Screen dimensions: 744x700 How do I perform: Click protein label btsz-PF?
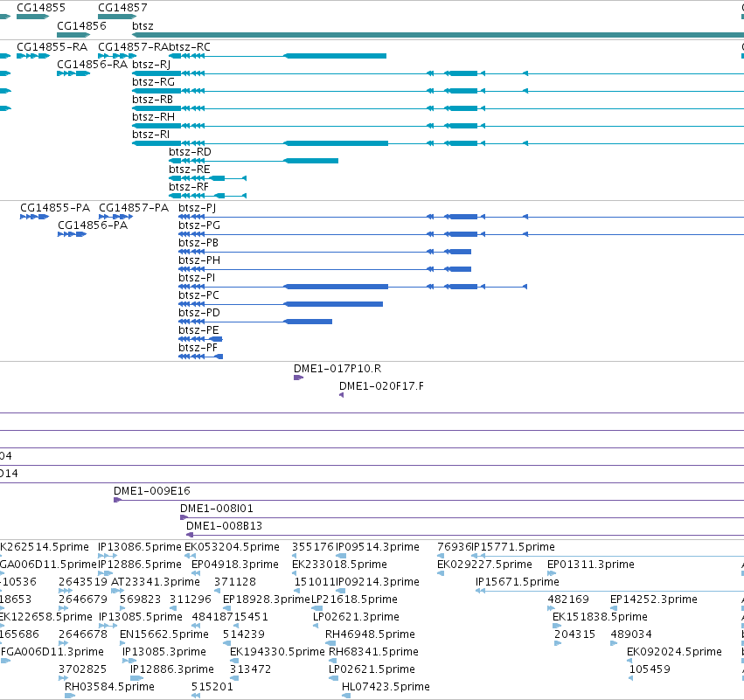tap(198, 348)
